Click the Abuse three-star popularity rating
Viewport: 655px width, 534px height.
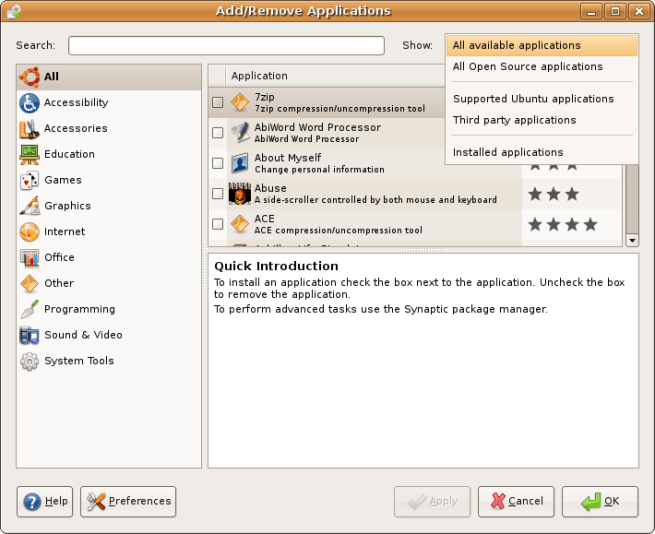pyautogui.click(x=553, y=194)
